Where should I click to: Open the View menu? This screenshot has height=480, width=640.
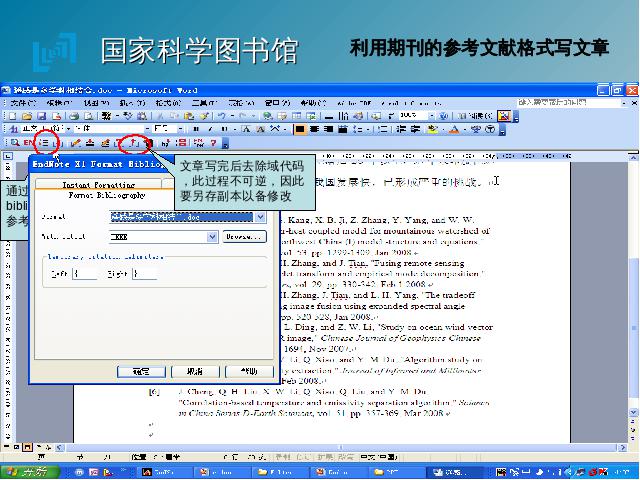coord(96,103)
